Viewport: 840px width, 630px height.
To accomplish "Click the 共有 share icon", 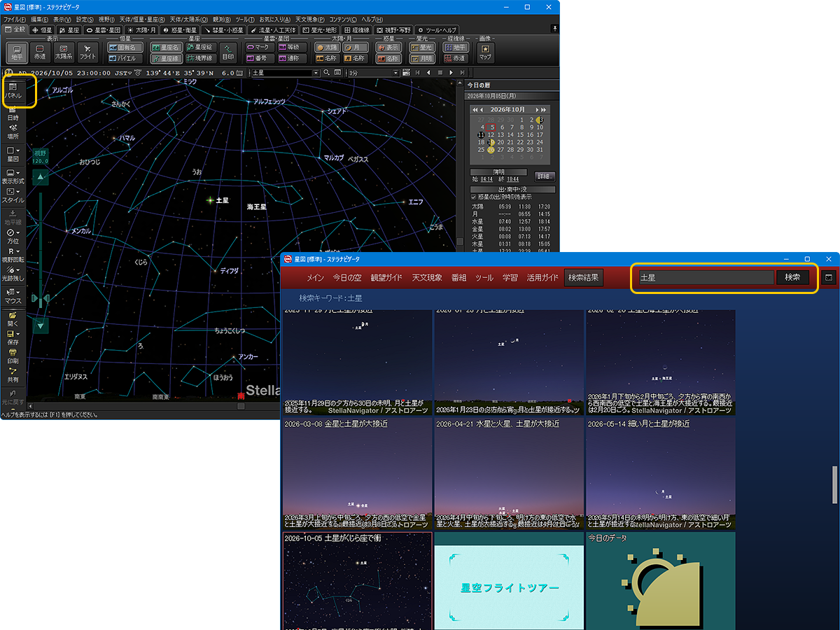I will coord(13,375).
